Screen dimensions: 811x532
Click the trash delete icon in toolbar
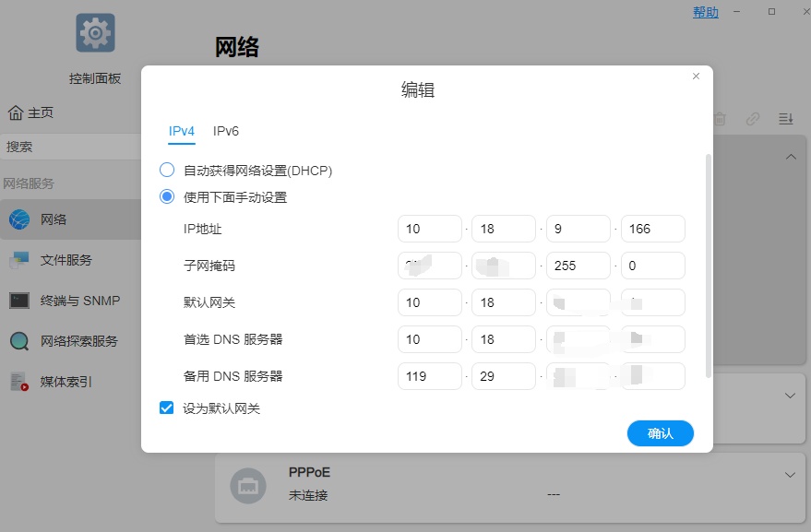pos(720,119)
